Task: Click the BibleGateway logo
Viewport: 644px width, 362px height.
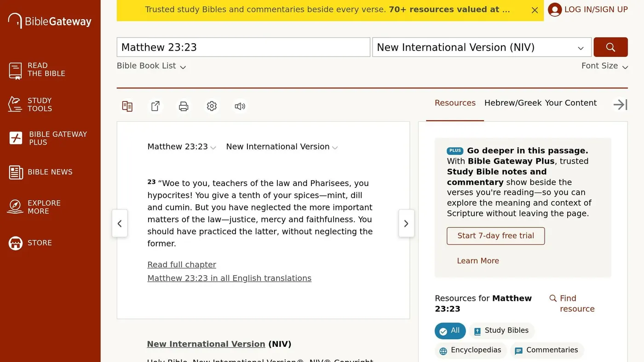Action: [50, 21]
